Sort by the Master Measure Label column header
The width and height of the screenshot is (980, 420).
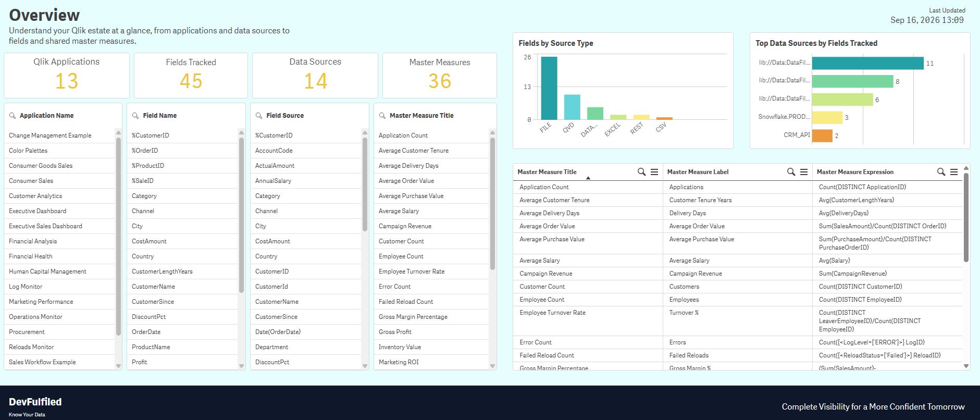point(698,172)
